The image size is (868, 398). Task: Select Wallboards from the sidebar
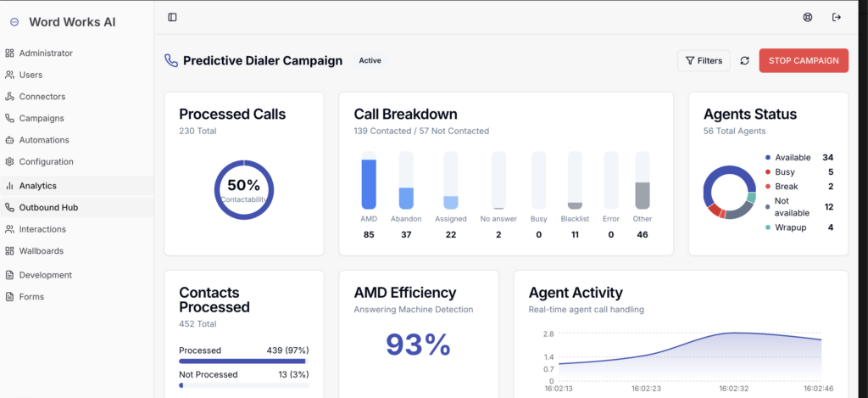[x=41, y=251]
